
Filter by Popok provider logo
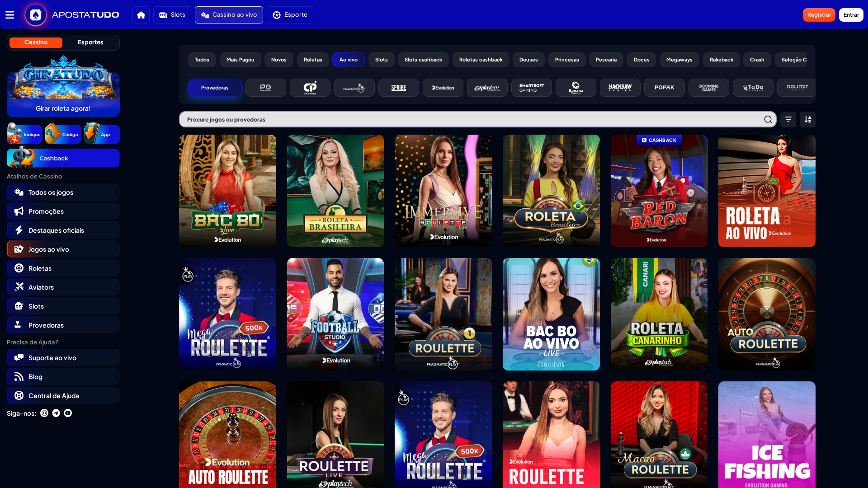pos(665,88)
